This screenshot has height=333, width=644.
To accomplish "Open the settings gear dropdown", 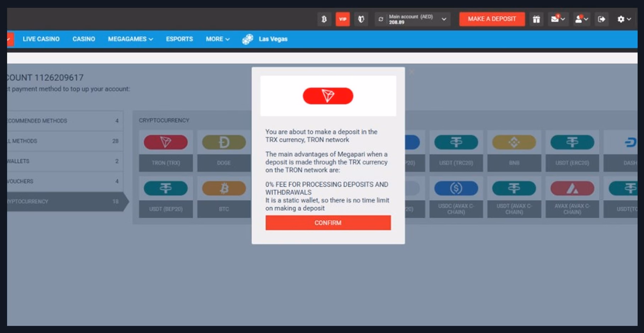I will pos(624,19).
